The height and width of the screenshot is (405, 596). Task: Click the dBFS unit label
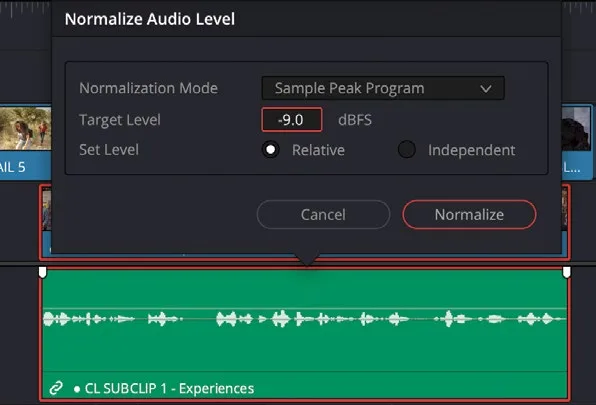click(355, 120)
